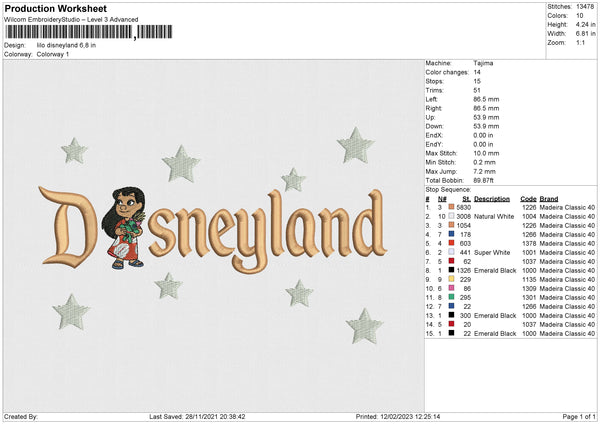Click 'Madeira Classic 40' in row 12
The image size is (600, 424).
(x=567, y=307)
